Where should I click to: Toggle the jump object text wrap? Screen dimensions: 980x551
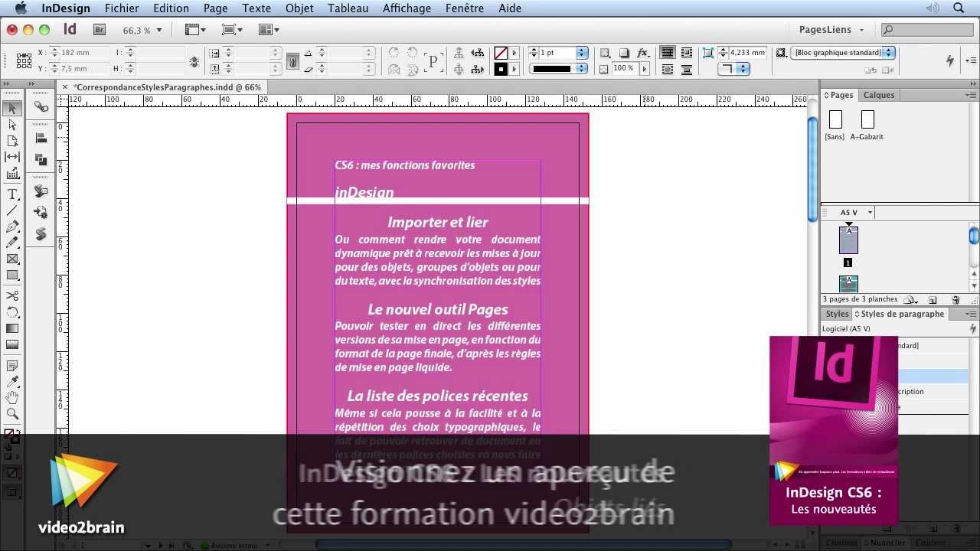tap(687, 69)
